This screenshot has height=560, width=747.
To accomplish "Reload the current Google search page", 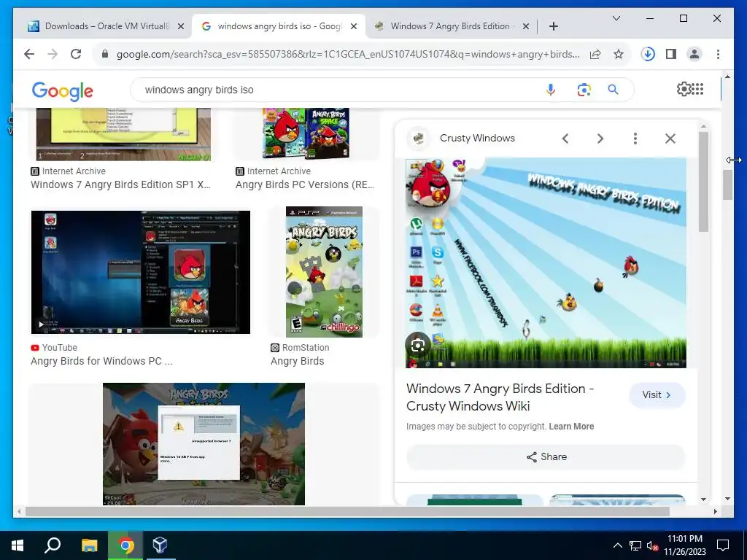I will [76, 54].
